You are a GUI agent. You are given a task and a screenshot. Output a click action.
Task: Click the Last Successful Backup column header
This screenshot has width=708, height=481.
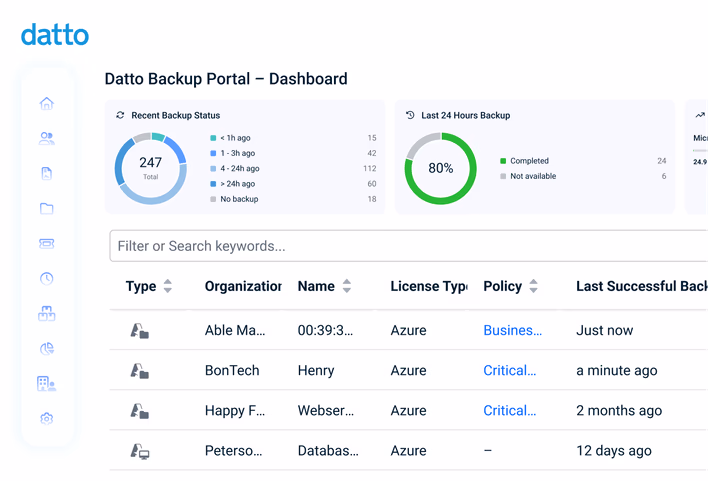click(x=642, y=286)
